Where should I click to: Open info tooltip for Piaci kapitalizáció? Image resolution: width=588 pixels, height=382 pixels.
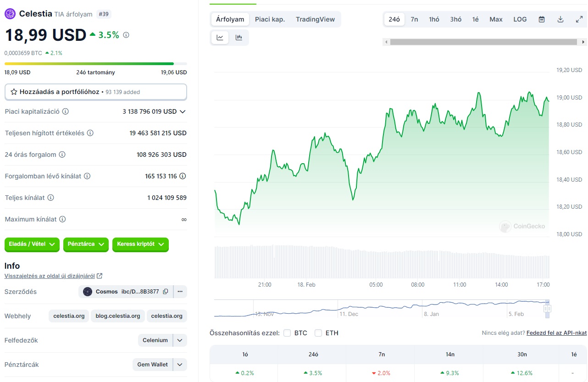(x=66, y=111)
